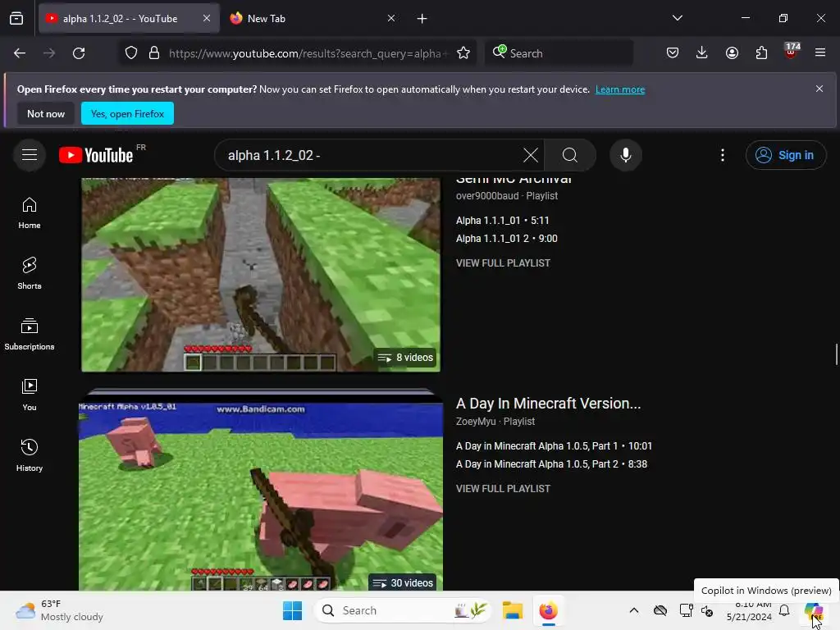Open Windows Start menu
Screen dimensions: 840x630
point(293,610)
